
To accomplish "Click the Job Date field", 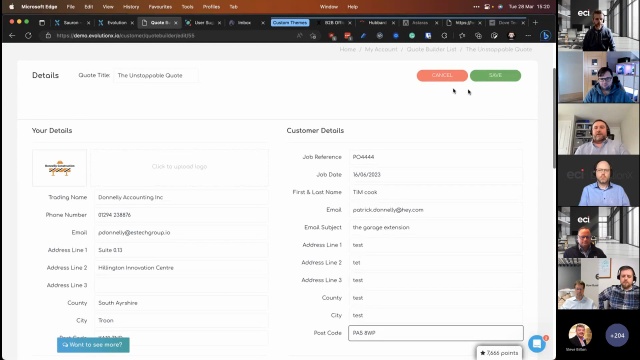I will 436,174.
